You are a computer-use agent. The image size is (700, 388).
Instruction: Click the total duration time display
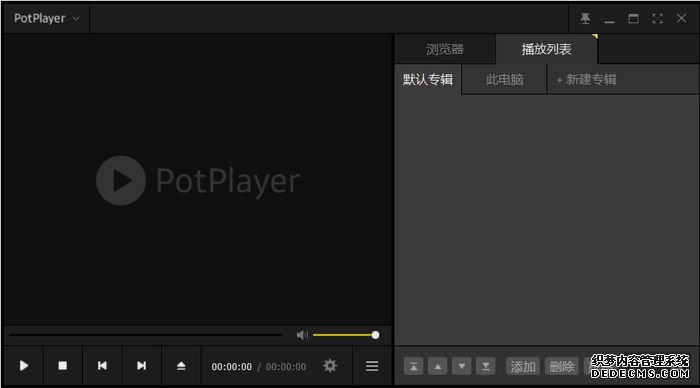(x=286, y=367)
